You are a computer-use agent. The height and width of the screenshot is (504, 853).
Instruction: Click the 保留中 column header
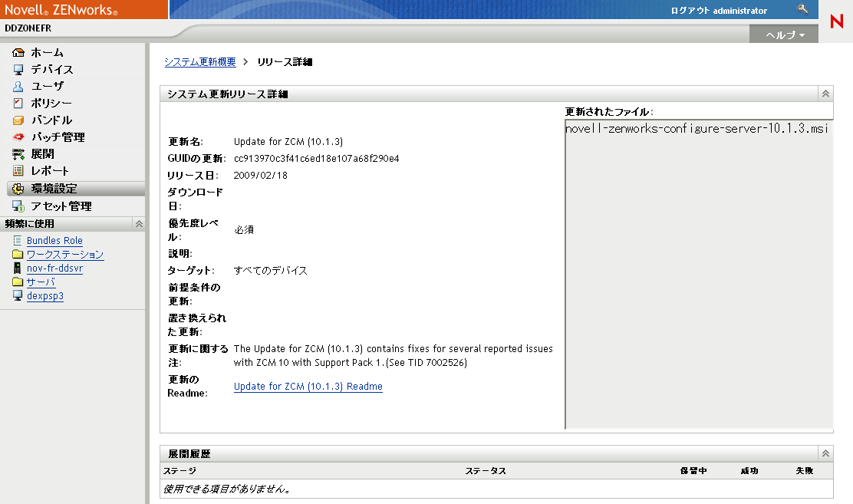click(x=693, y=471)
